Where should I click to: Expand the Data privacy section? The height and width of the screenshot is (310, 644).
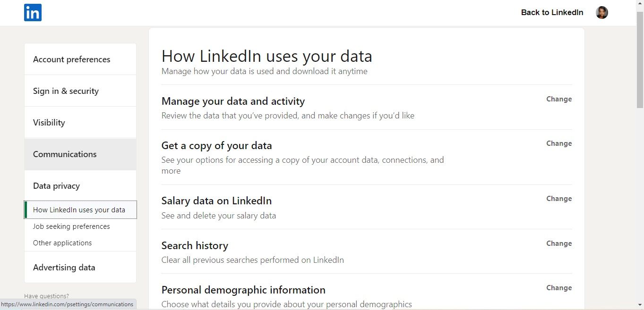point(56,185)
